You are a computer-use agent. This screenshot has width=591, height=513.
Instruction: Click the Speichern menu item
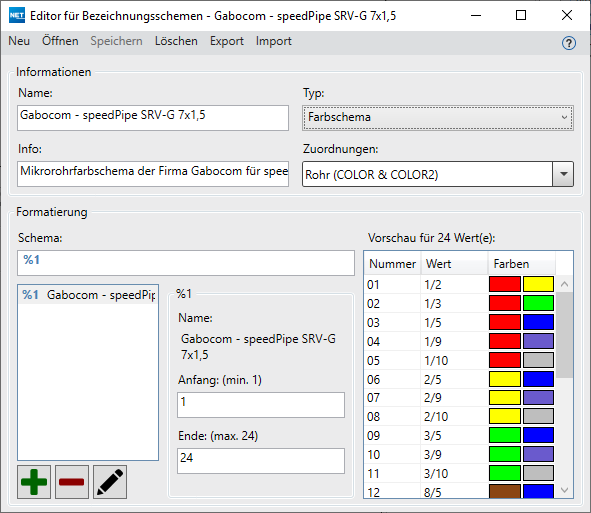point(116,41)
